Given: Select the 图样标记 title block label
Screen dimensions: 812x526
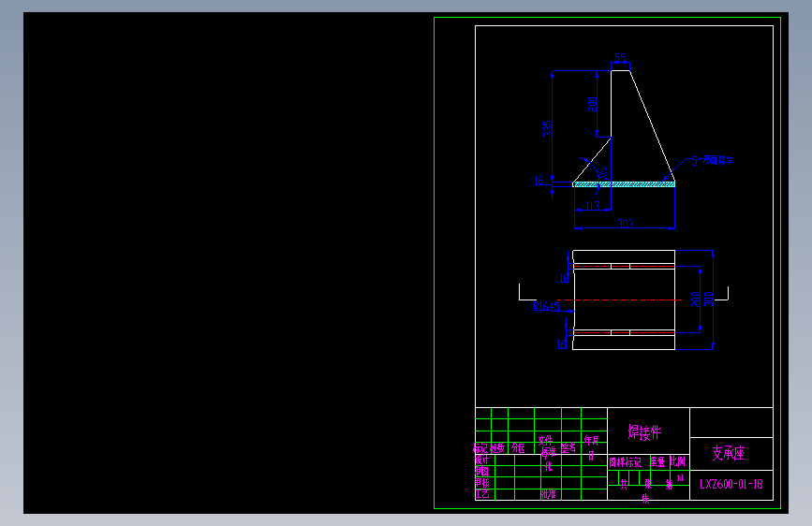Looking at the screenshot, I should pos(625,461).
